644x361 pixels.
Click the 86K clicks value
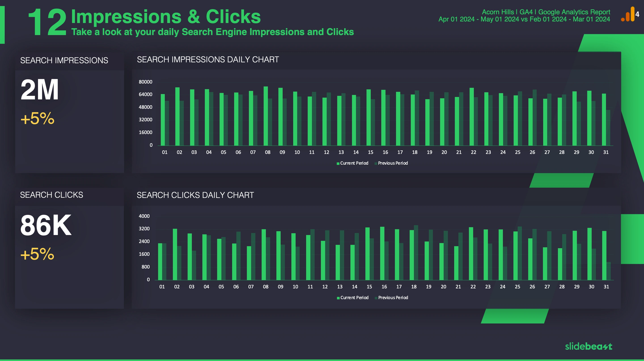46,225
